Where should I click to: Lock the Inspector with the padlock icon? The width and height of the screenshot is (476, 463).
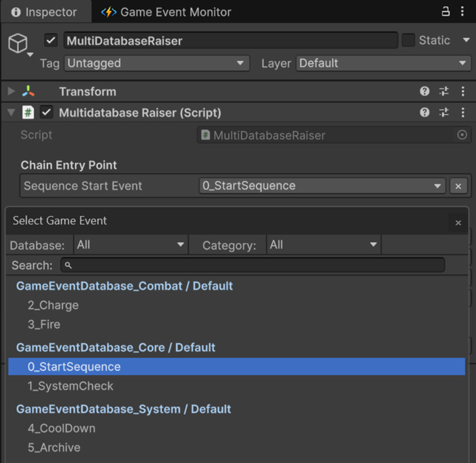click(x=445, y=12)
